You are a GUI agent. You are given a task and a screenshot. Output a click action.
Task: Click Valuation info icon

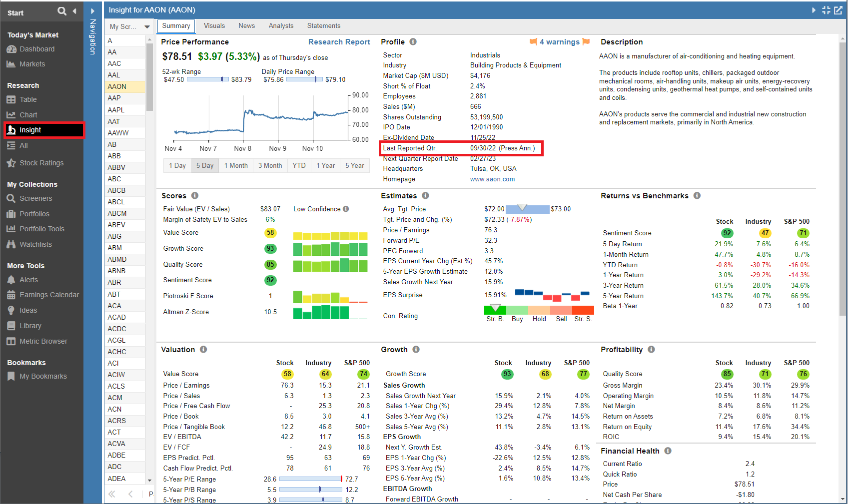tap(203, 350)
